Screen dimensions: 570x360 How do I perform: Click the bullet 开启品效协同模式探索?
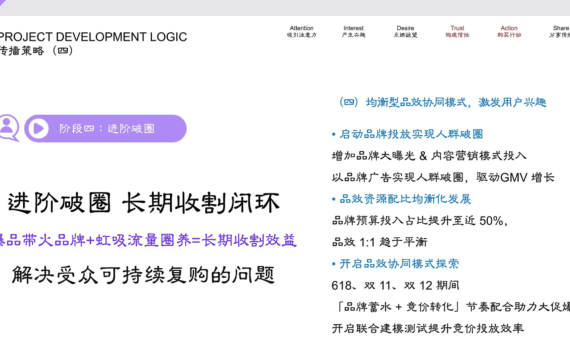coord(395,263)
